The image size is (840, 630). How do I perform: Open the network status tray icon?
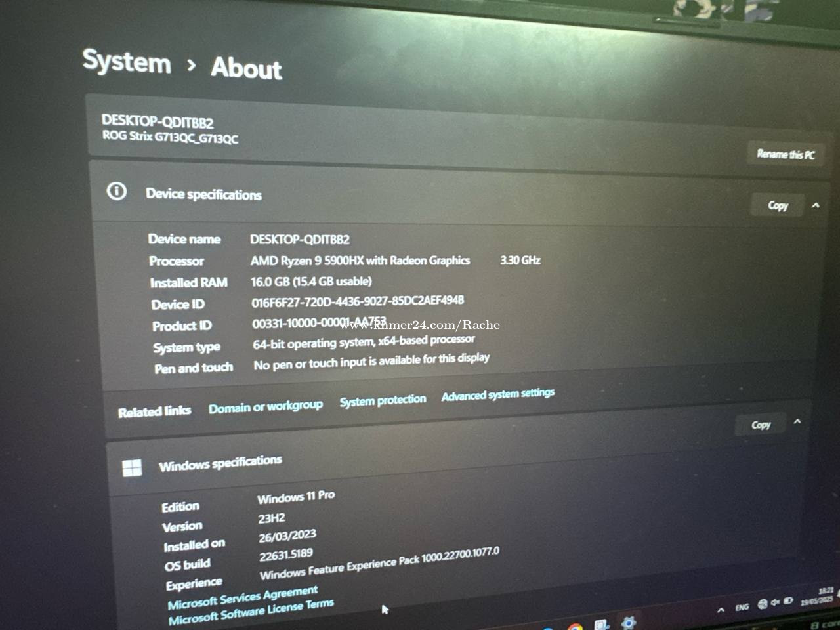point(763,604)
